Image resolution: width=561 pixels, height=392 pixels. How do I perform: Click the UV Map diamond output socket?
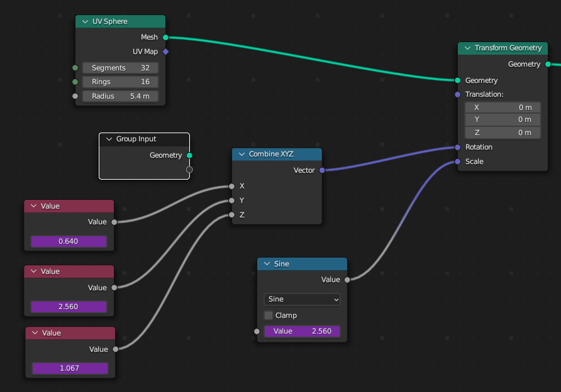coord(165,52)
